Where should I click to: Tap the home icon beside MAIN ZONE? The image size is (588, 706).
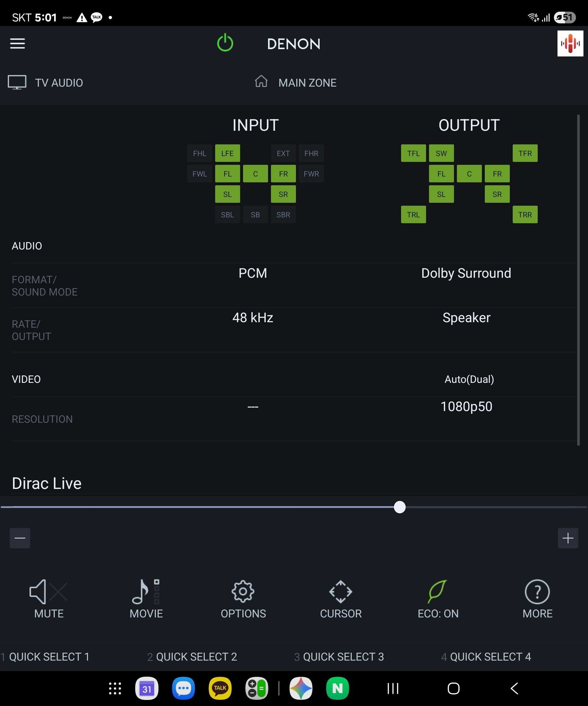[x=261, y=81]
